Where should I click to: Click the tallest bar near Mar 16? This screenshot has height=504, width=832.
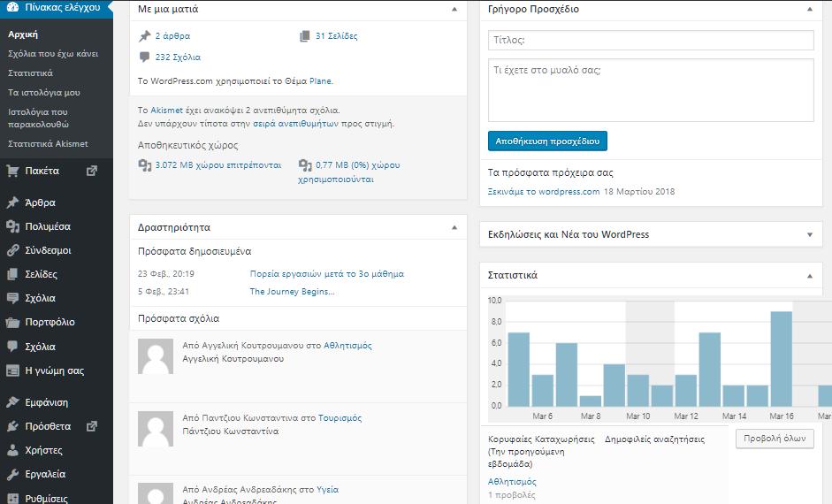[x=781, y=359]
